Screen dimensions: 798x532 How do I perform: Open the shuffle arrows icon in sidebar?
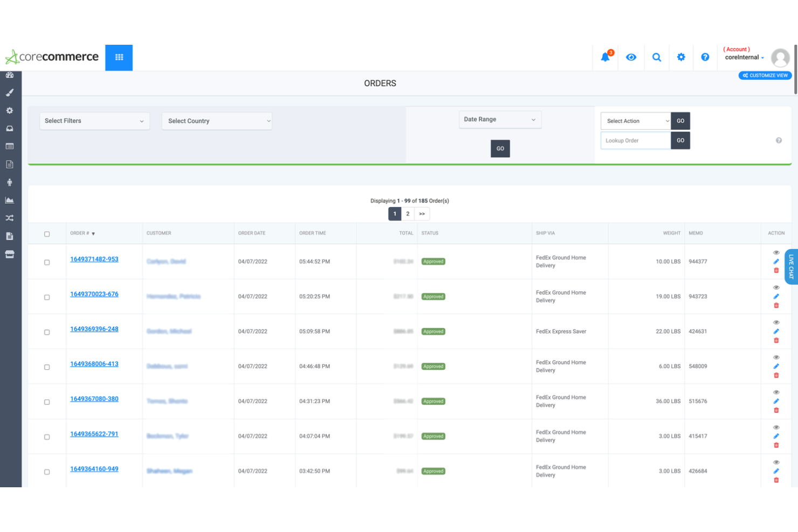pos(10,218)
